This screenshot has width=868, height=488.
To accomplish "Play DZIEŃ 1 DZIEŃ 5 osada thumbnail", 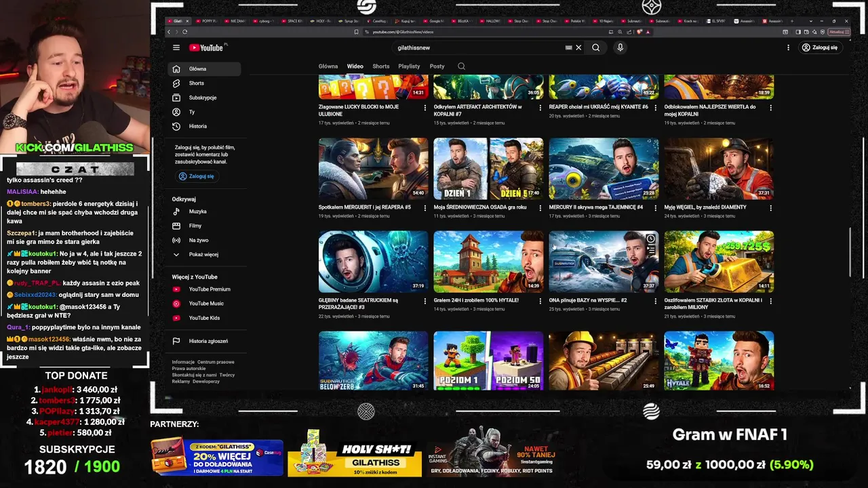I will (488, 168).
